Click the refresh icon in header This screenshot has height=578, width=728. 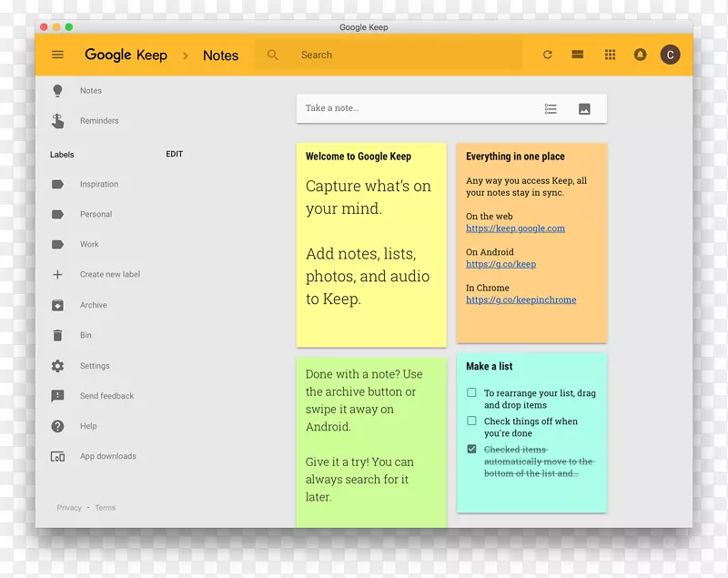(x=547, y=55)
